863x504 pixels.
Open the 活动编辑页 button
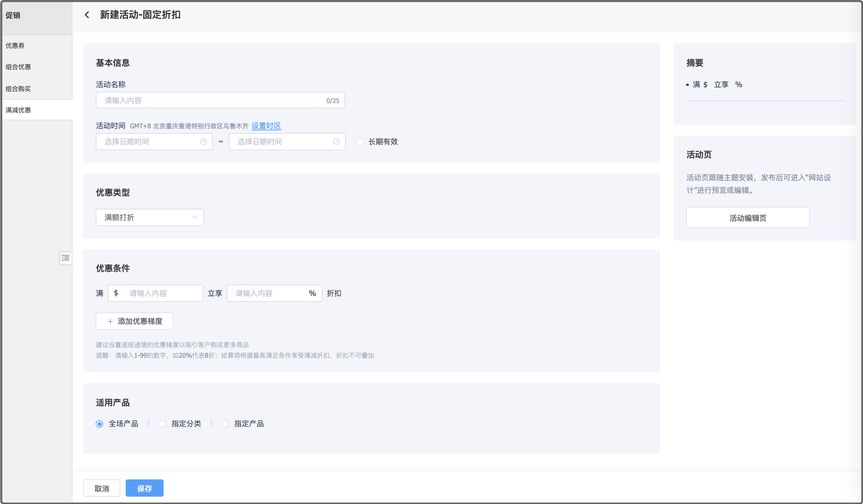[748, 218]
